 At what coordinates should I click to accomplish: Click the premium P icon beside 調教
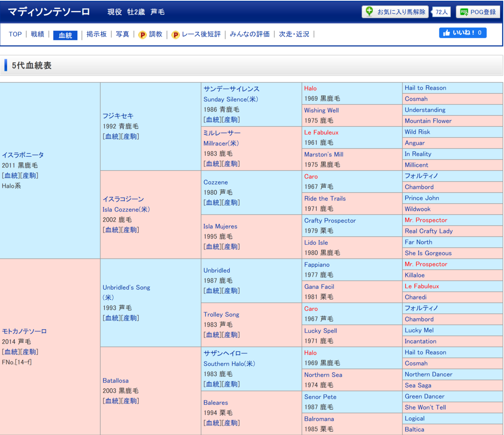point(142,35)
